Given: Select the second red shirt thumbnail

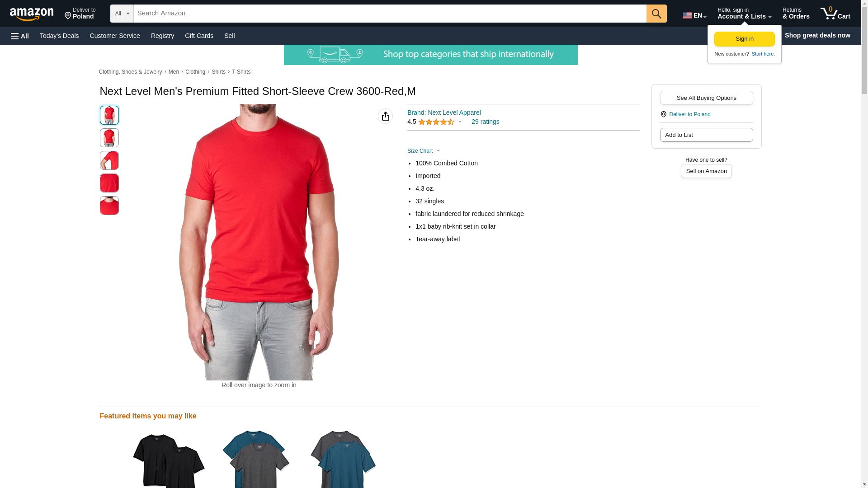Looking at the screenshot, I should [x=109, y=138].
